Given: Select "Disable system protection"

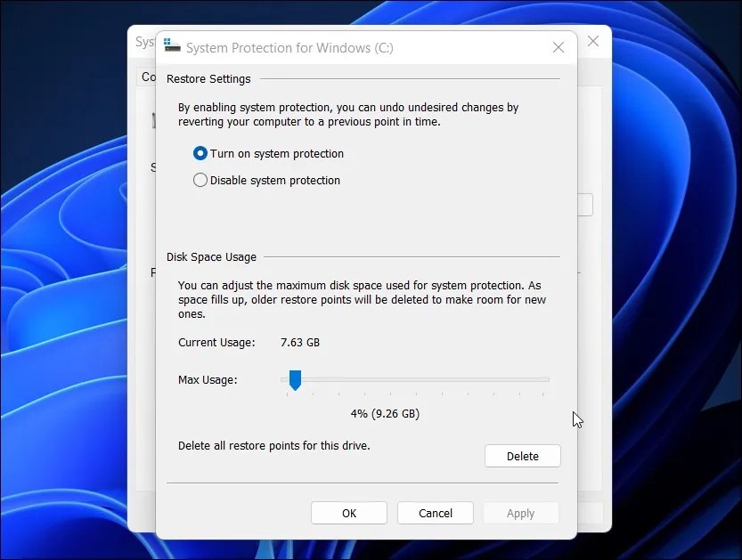Looking at the screenshot, I should point(200,181).
